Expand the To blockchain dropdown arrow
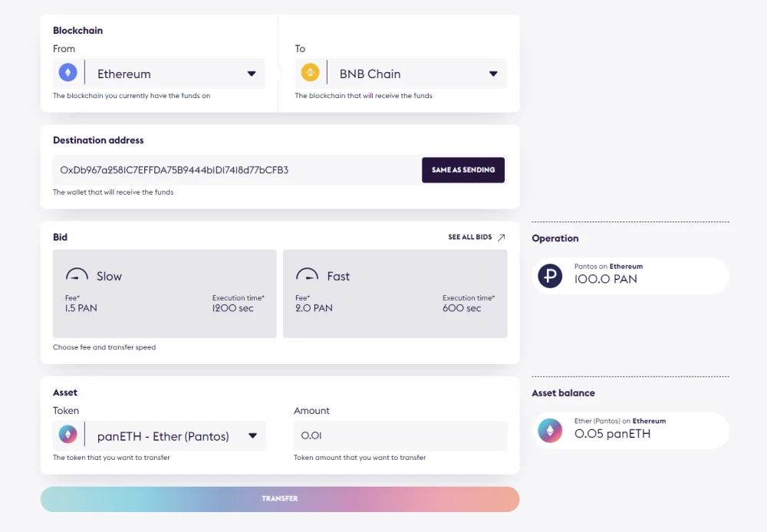This screenshot has height=532, width=767. click(493, 74)
